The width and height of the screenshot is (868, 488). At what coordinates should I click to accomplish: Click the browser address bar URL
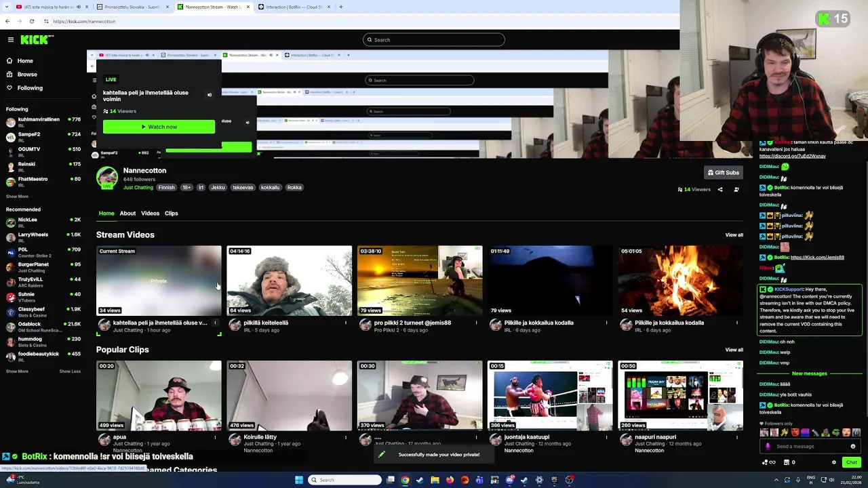point(84,21)
